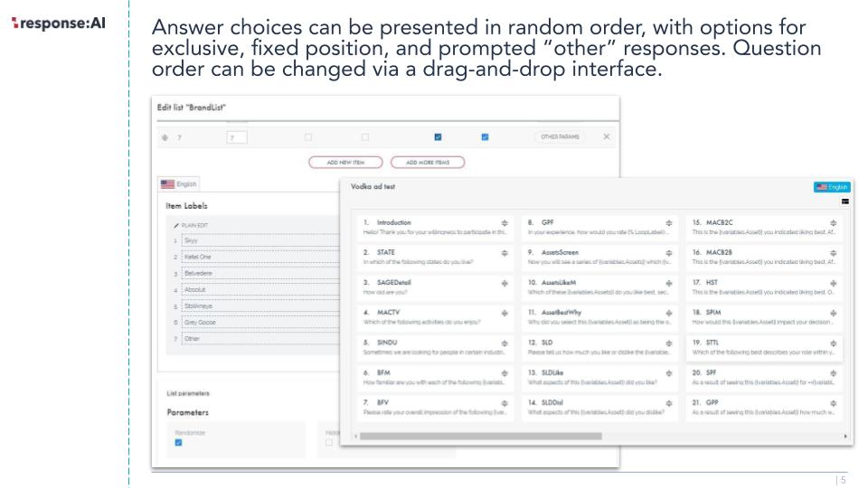Click the move icon on MACB2C card

[833, 223]
